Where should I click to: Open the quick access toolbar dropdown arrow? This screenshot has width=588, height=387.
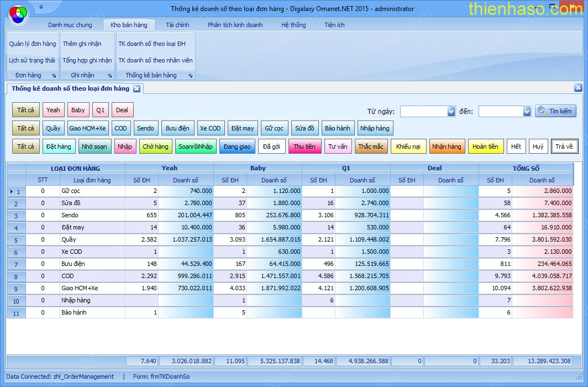click(42, 8)
